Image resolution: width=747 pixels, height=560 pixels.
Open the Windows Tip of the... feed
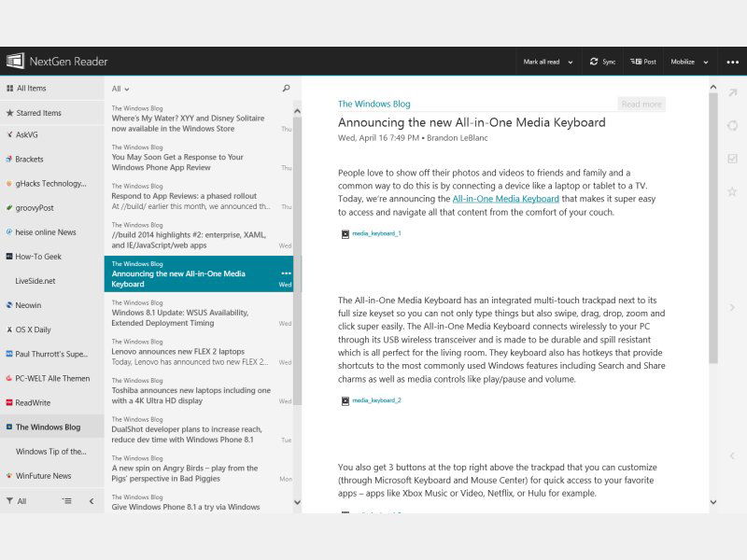[x=52, y=451]
